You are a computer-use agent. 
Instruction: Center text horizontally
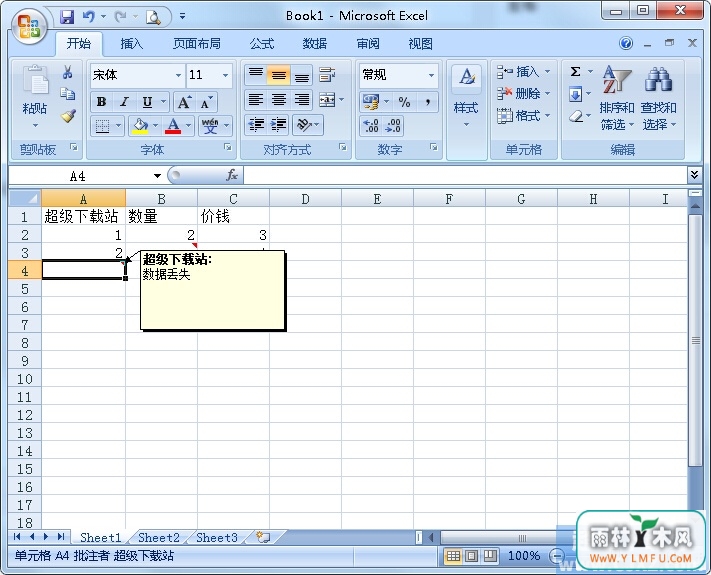pyautogui.click(x=278, y=100)
